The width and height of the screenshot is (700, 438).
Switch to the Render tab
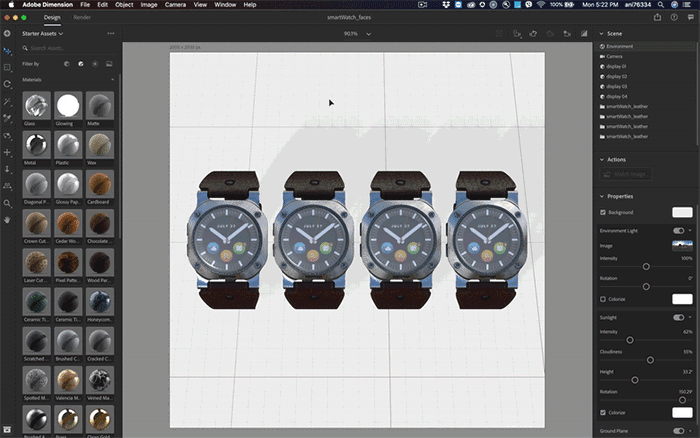point(82,17)
